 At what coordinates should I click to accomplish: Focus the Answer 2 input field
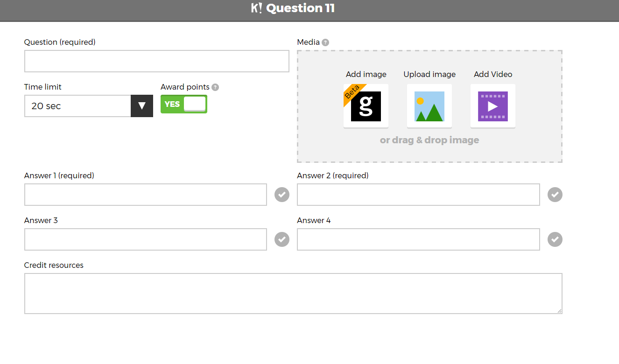[x=418, y=195]
